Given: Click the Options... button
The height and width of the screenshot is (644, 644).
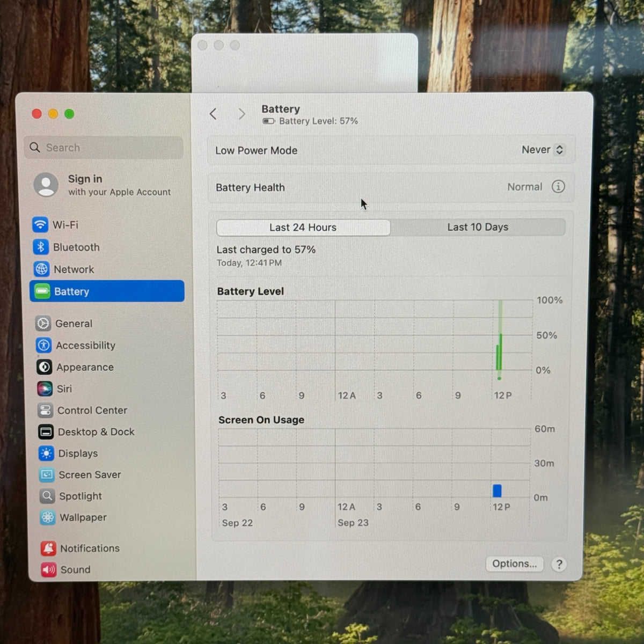Looking at the screenshot, I should click(514, 563).
